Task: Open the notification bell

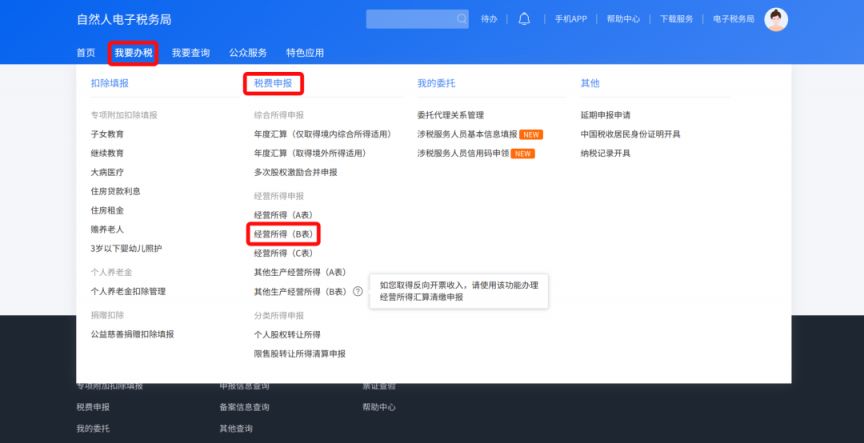Action: [x=524, y=19]
